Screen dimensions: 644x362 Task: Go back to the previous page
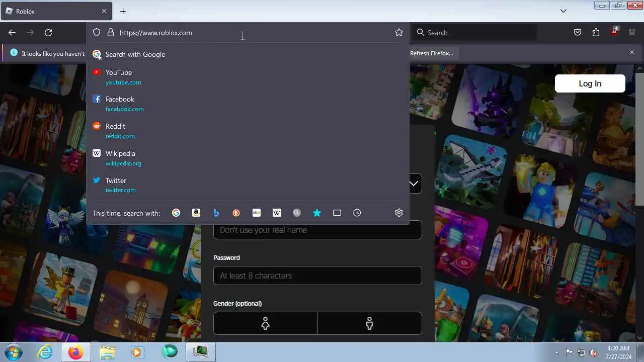pos(12,33)
